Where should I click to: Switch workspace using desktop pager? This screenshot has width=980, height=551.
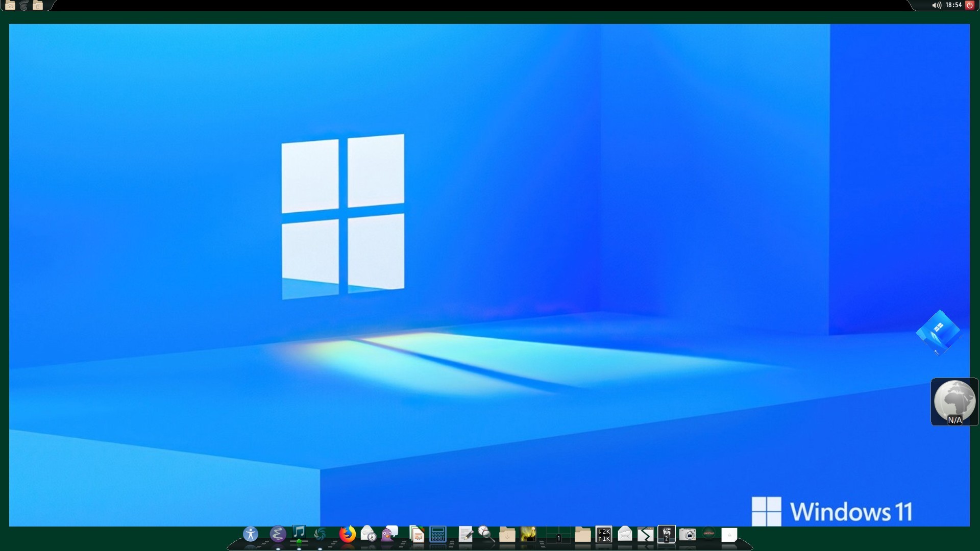[558, 535]
